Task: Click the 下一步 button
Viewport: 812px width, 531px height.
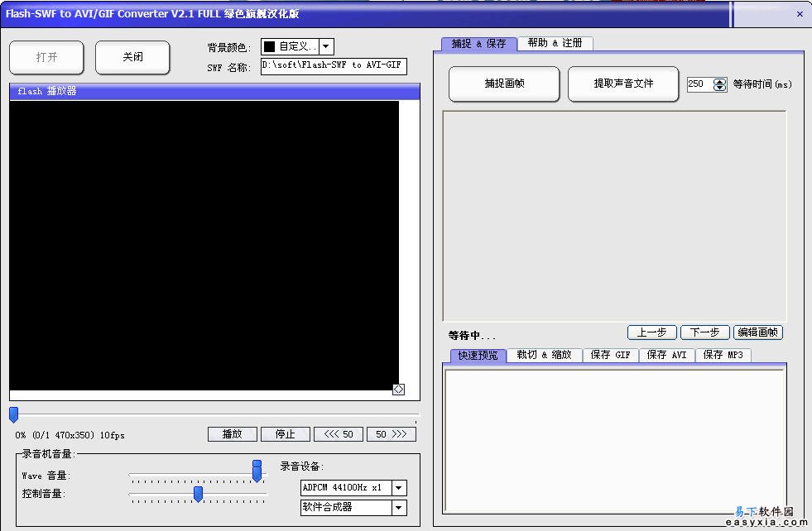Action: point(704,332)
